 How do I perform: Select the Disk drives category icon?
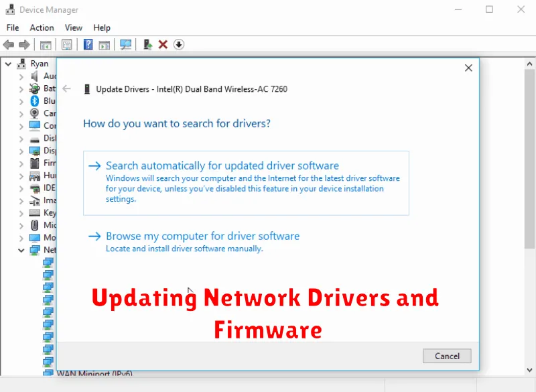pos(35,139)
